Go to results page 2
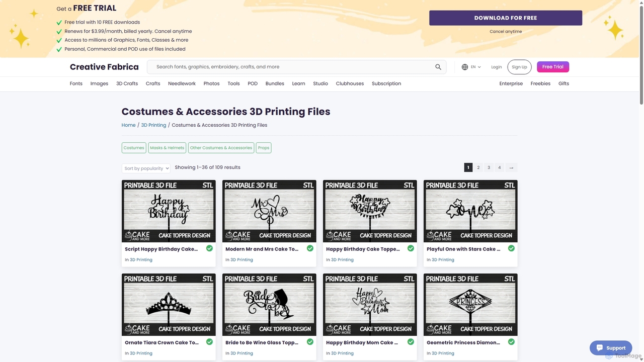Viewport: 644px width, 362px height. [x=478, y=167]
